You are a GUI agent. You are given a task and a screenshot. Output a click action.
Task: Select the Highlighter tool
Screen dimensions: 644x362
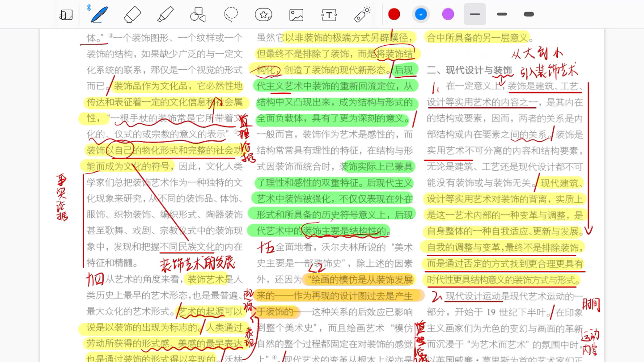pos(165,15)
